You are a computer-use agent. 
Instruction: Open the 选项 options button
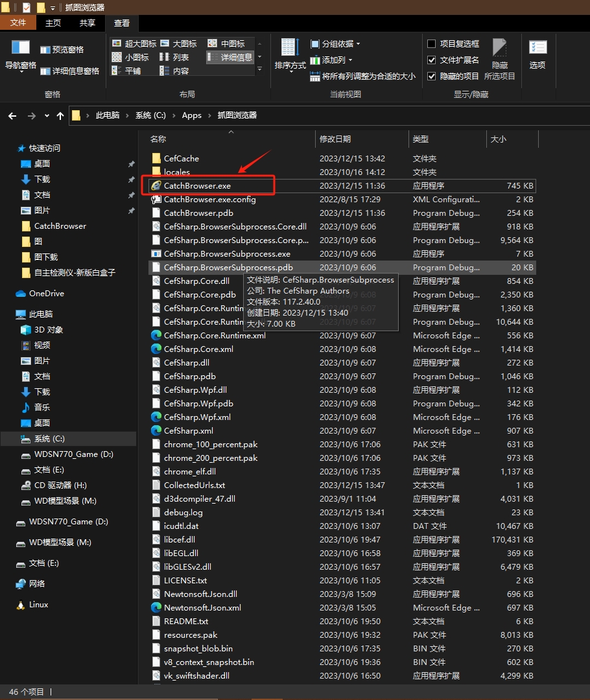coord(537,54)
